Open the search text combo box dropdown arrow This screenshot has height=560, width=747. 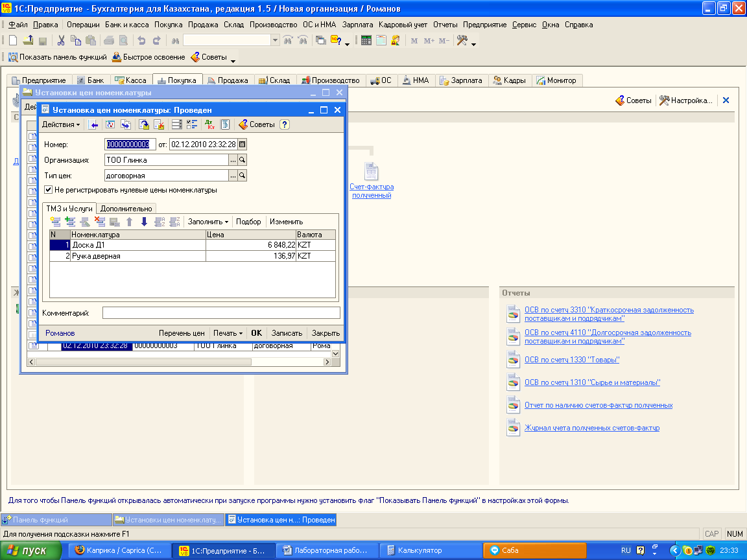tap(275, 40)
